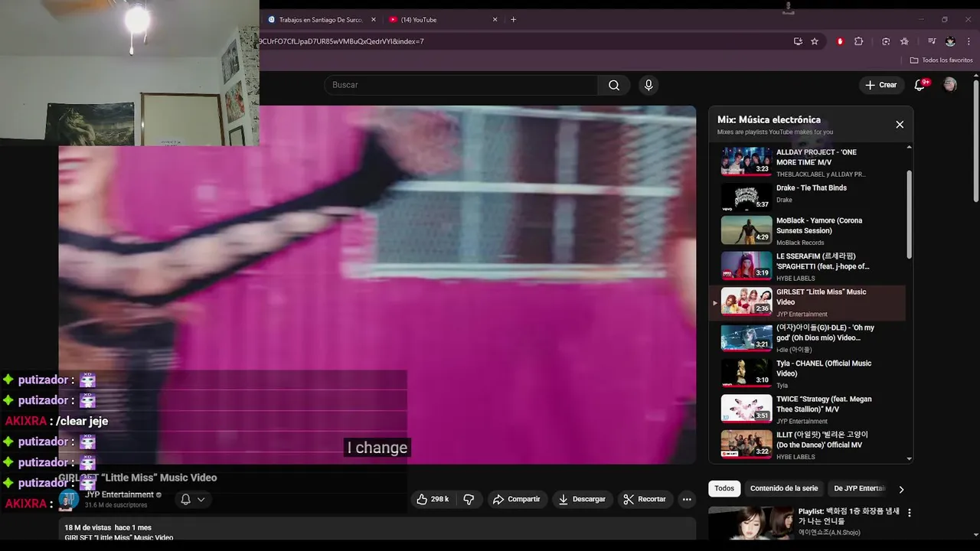Open Chrome three-dot menu
This screenshot has height=551, width=980.
pos(969,41)
